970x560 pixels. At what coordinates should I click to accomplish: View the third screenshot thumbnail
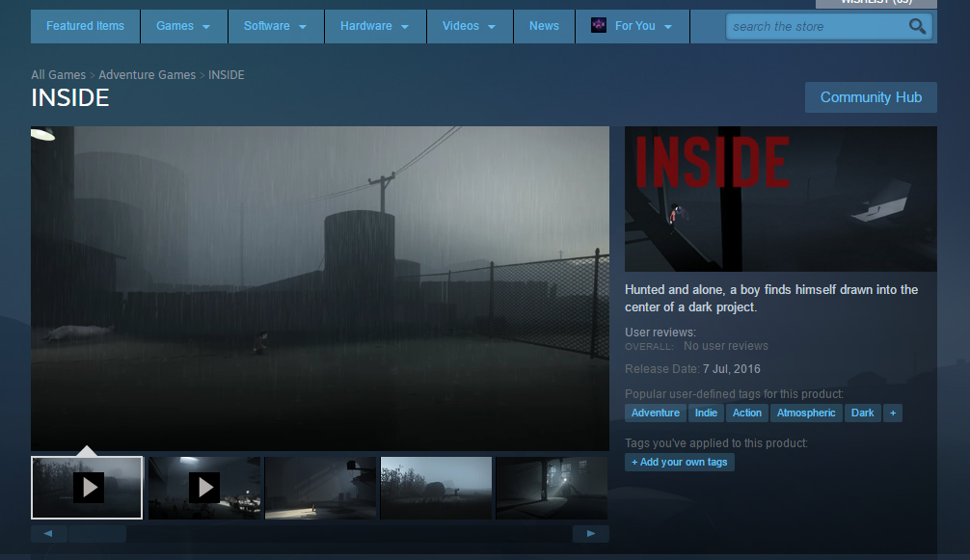[320, 488]
